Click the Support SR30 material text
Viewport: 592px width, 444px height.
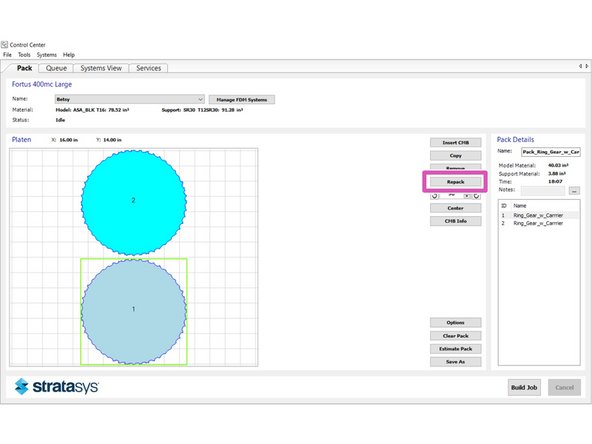coord(202,110)
